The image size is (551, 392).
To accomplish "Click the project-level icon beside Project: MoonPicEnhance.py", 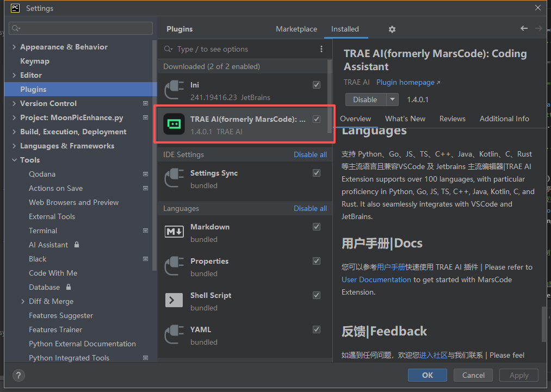I will (x=145, y=117).
